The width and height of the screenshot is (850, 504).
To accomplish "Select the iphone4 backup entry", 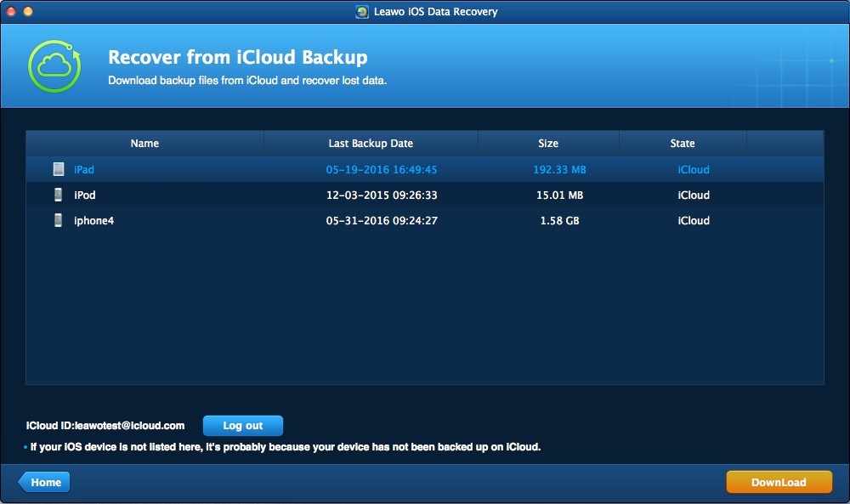I will click(93, 220).
